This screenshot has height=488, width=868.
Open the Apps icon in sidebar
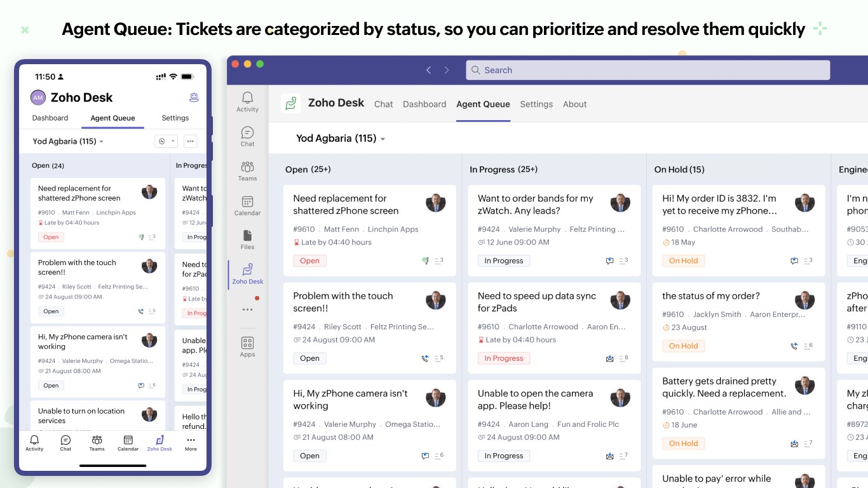point(247,346)
